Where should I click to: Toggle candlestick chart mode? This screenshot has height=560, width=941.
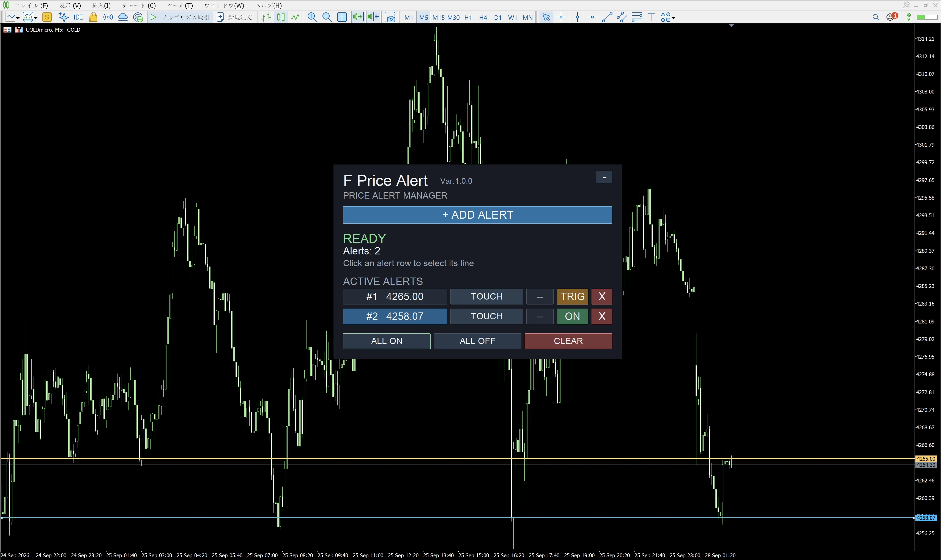tap(281, 17)
